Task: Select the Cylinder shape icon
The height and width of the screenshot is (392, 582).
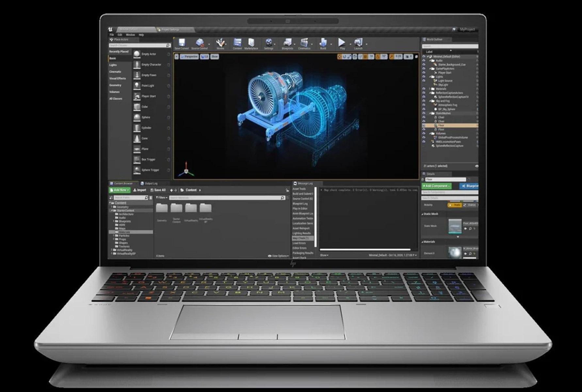Action: [x=137, y=128]
